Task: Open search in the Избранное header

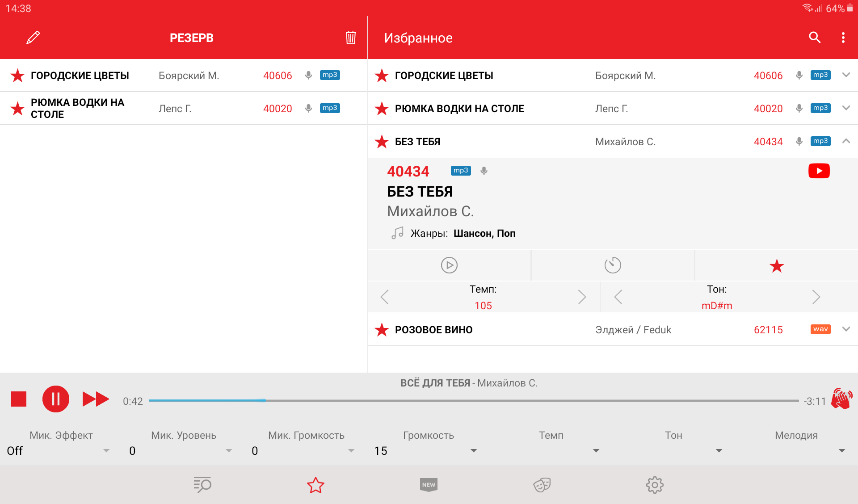Action: point(815,38)
